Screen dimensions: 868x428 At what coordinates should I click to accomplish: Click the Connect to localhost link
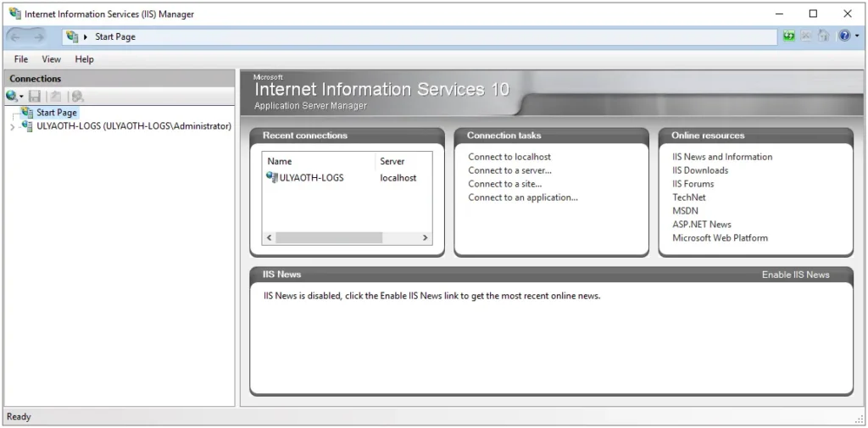509,157
